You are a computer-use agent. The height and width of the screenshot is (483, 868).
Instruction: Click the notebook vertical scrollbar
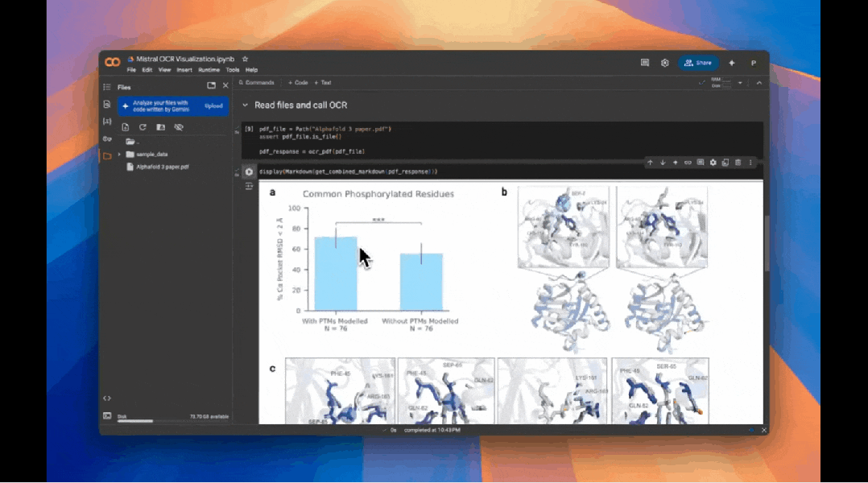[767, 243]
